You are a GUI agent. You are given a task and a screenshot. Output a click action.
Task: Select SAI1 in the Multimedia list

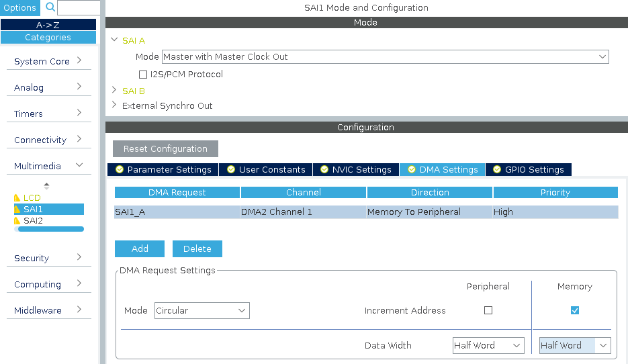(34, 210)
